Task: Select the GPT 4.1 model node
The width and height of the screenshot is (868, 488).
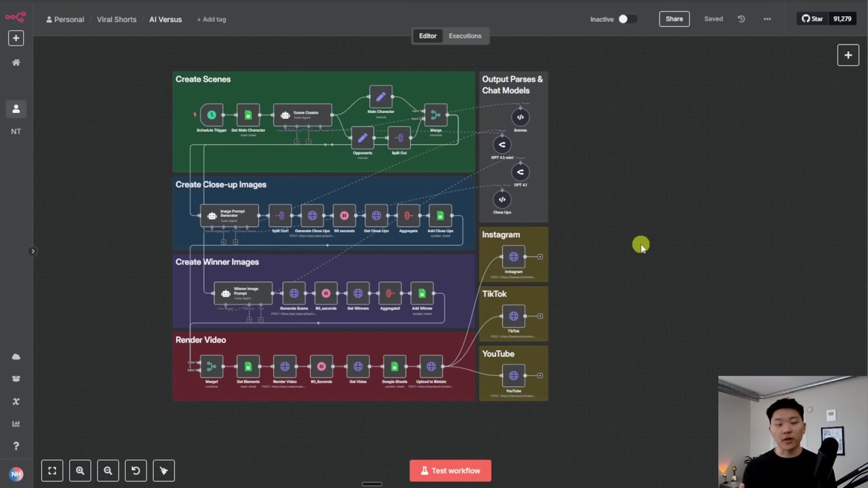Action: (520, 172)
